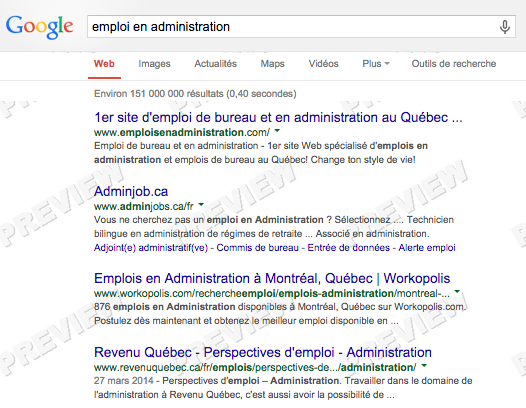Click the www.revenuquebec.ca/fr/emplois URL text

[x=255, y=367]
